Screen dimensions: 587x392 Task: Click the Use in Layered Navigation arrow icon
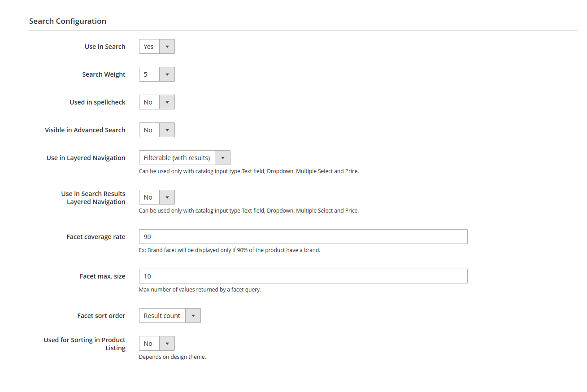click(222, 157)
